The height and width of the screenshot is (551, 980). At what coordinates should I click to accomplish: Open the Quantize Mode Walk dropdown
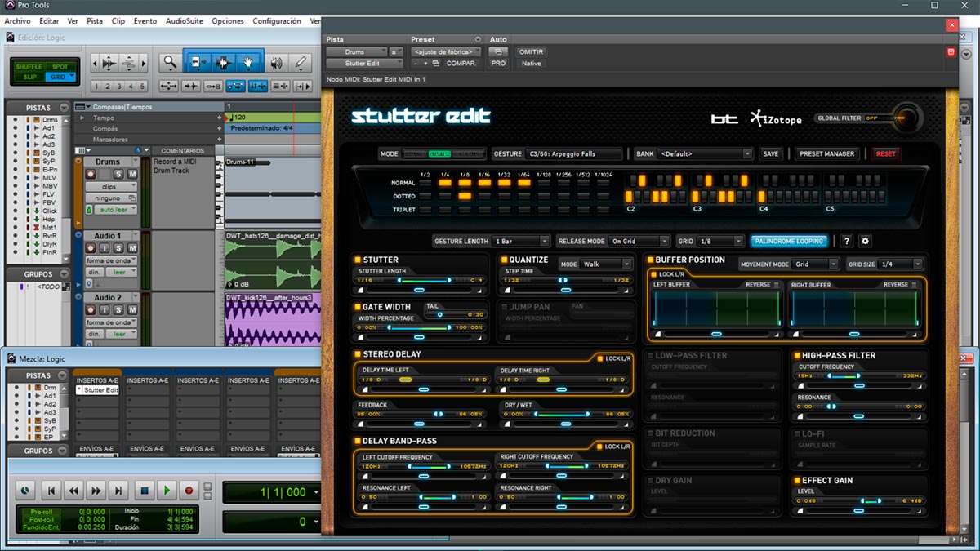(607, 264)
